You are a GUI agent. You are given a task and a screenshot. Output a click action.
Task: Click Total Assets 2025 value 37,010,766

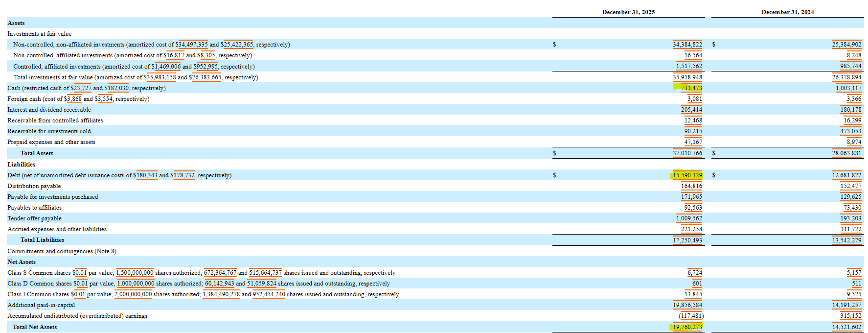pyautogui.click(x=687, y=153)
